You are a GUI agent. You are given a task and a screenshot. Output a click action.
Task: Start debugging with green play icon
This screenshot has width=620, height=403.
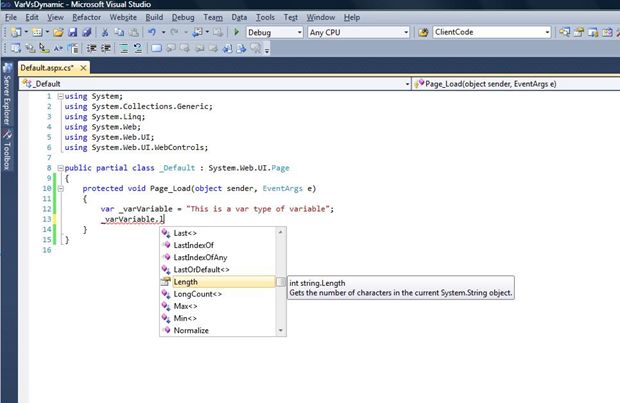(236, 33)
